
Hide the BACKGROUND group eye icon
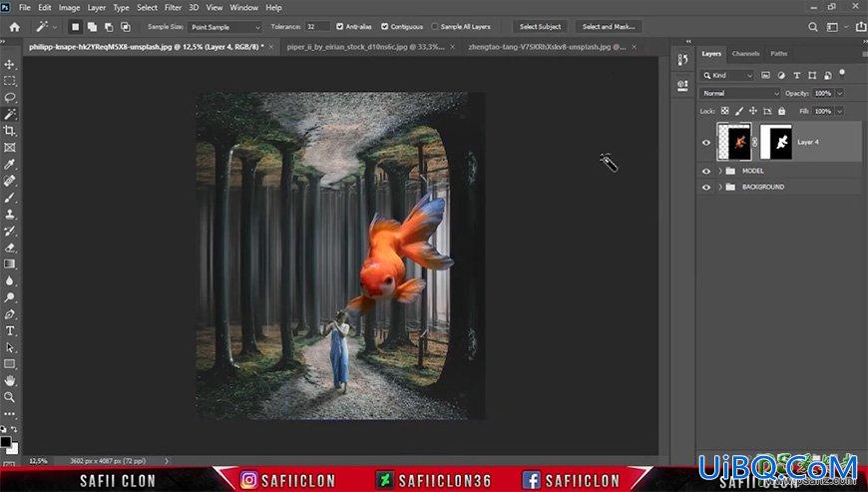[x=705, y=187]
